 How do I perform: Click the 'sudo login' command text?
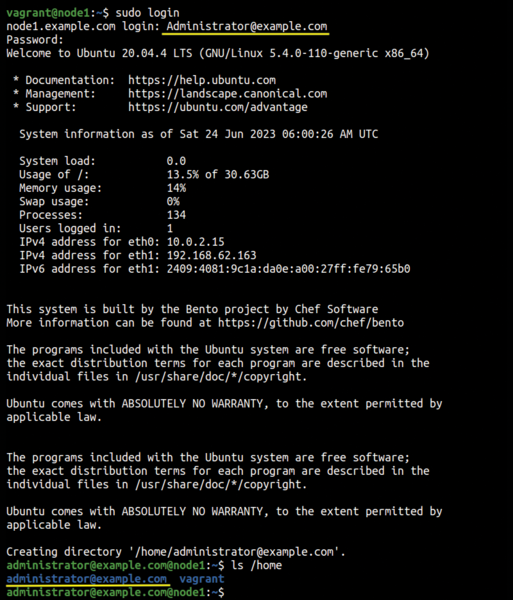[147, 13]
